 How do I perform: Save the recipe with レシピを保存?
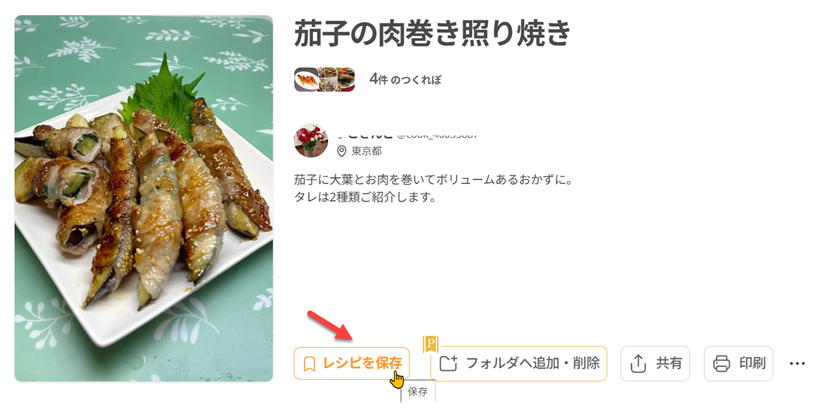click(x=351, y=363)
